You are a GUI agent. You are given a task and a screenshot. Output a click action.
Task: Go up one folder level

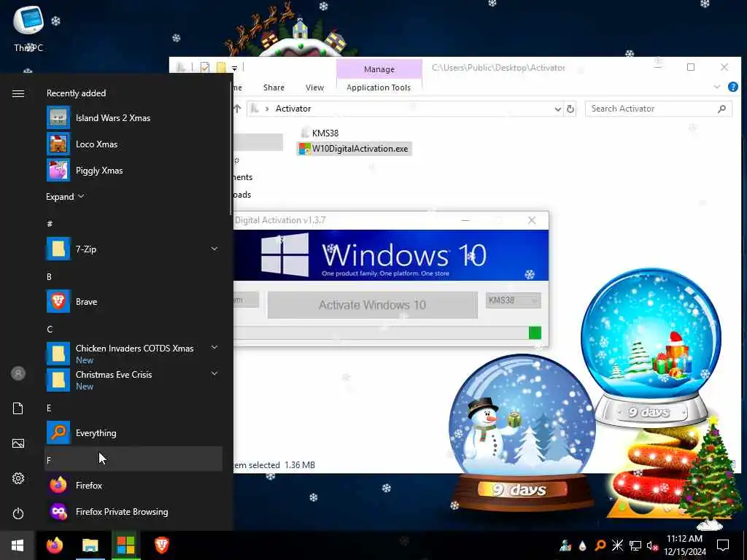[237, 109]
